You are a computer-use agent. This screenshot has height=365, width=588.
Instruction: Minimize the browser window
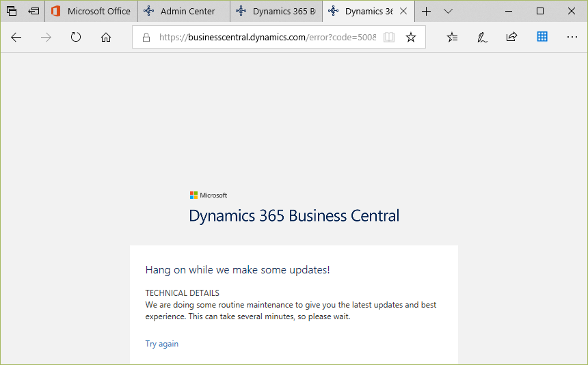[x=509, y=11]
